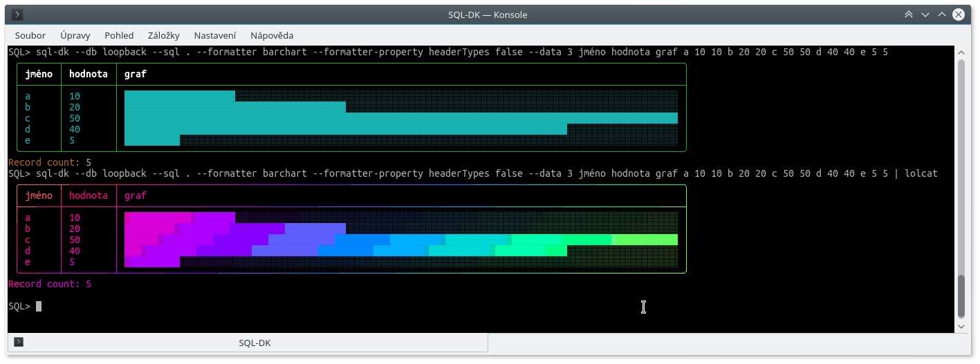Click the value 50 in the first table
Image resolution: width=980 pixels, height=364 pixels.
coord(75,118)
